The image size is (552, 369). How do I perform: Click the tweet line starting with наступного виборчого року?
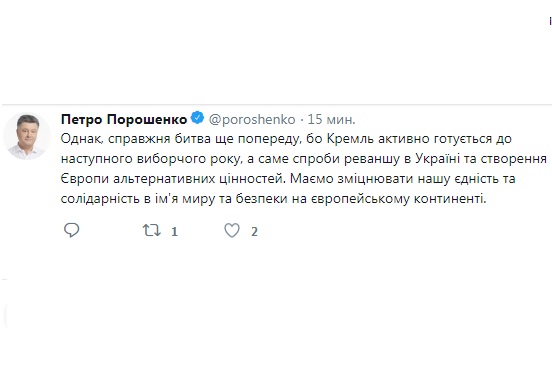coord(304,159)
